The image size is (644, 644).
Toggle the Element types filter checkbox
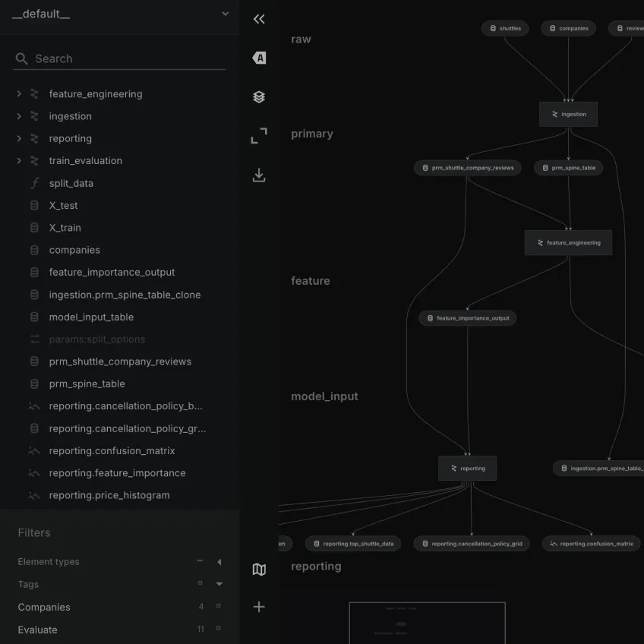point(199,562)
